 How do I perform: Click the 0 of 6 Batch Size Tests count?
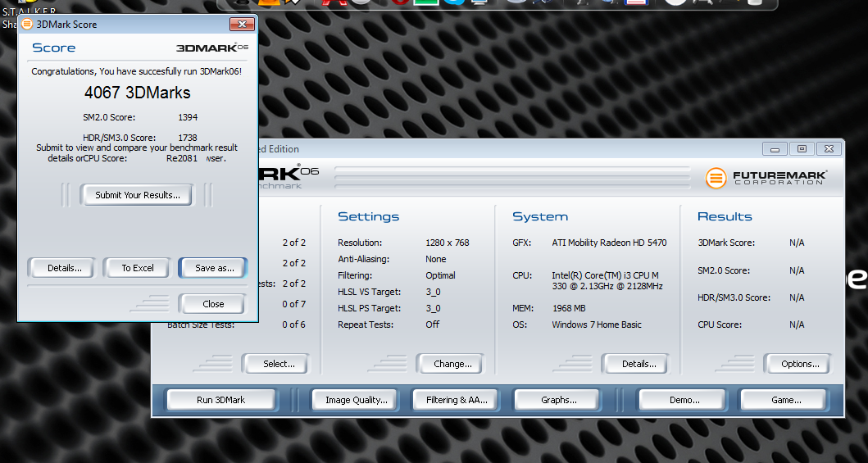click(293, 325)
